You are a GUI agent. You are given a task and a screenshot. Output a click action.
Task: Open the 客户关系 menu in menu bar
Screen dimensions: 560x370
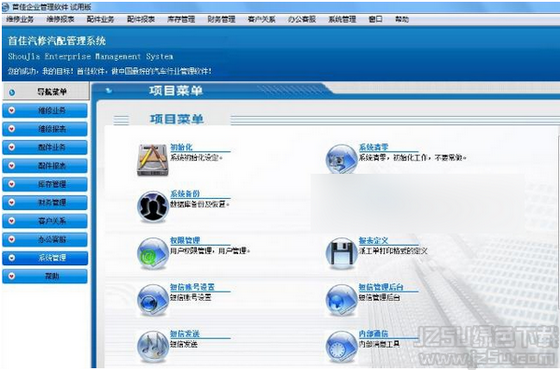261,19
